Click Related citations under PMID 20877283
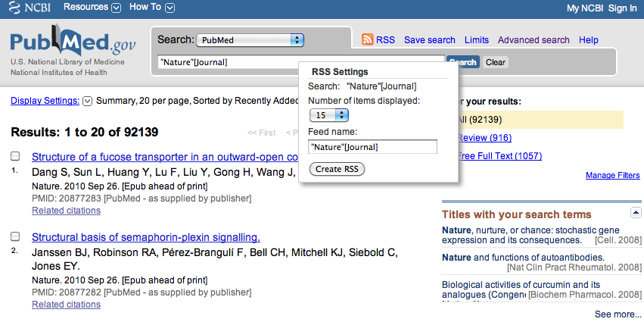The height and width of the screenshot is (322, 644). pos(66,211)
